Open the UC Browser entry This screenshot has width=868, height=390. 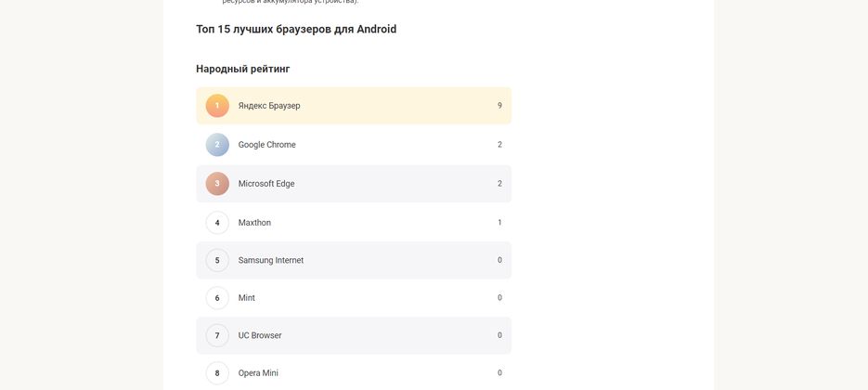tap(354, 336)
